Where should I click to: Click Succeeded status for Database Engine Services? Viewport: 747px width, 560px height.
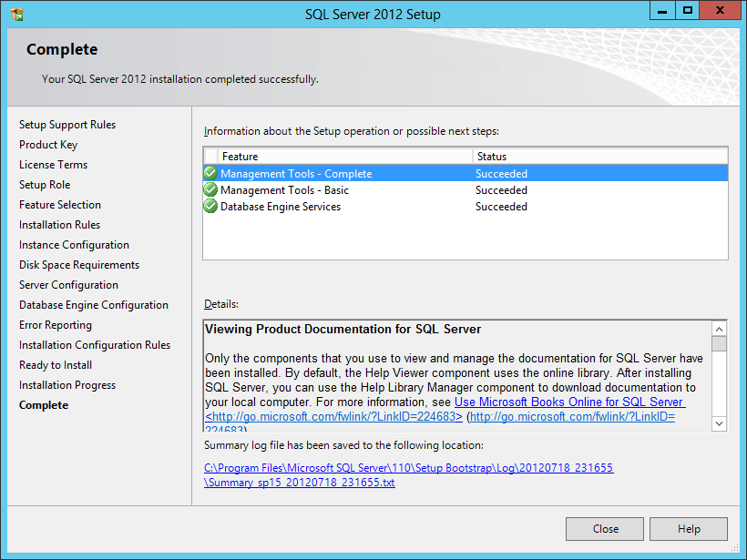[501, 206]
